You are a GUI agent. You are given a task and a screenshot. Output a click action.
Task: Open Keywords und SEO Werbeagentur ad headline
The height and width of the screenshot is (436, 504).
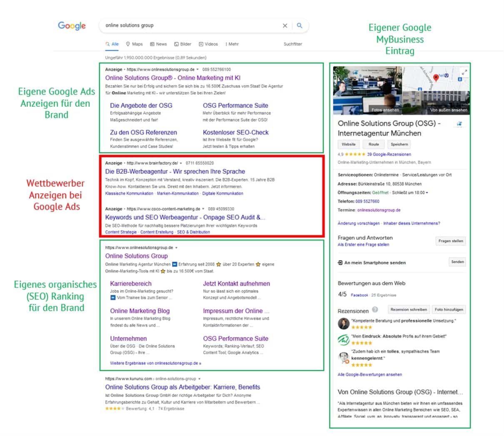(x=185, y=217)
